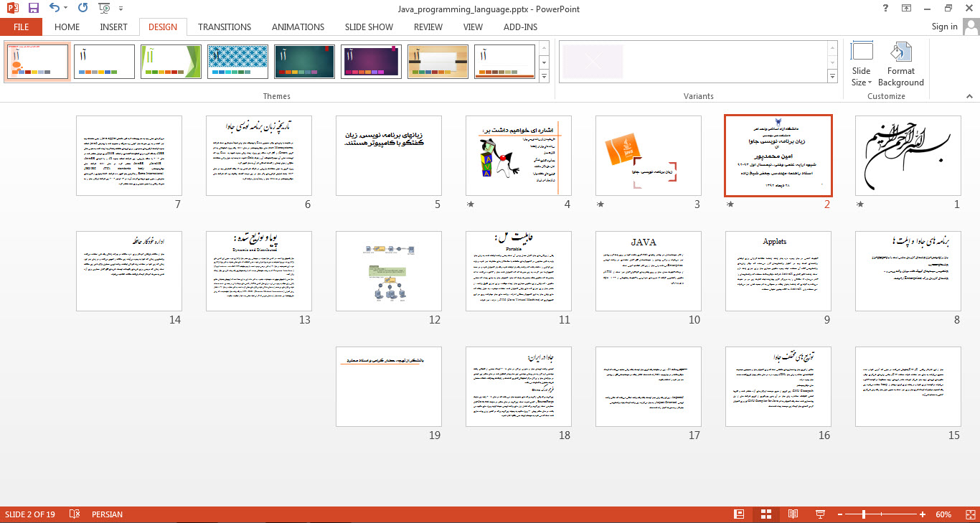Apply the dark teal Ion theme

tap(305, 61)
